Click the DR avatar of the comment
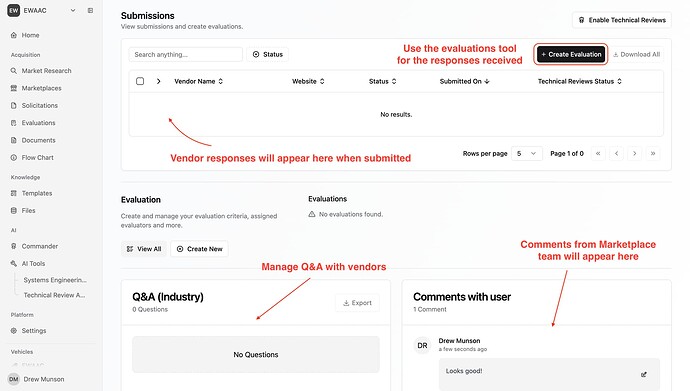Image resolution: width=690 pixels, height=391 pixels. 422,346
